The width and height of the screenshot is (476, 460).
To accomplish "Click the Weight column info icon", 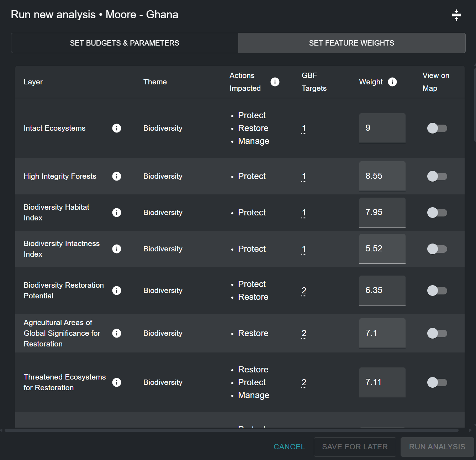I will tap(392, 82).
